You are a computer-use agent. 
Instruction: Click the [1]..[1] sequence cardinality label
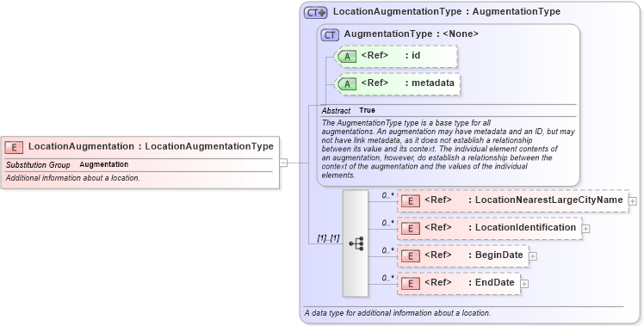click(x=328, y=238)
